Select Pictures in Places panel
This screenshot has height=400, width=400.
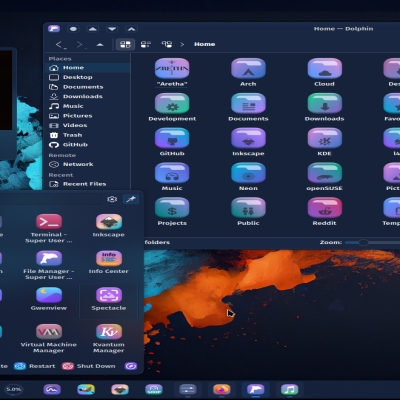pos(88,116)
